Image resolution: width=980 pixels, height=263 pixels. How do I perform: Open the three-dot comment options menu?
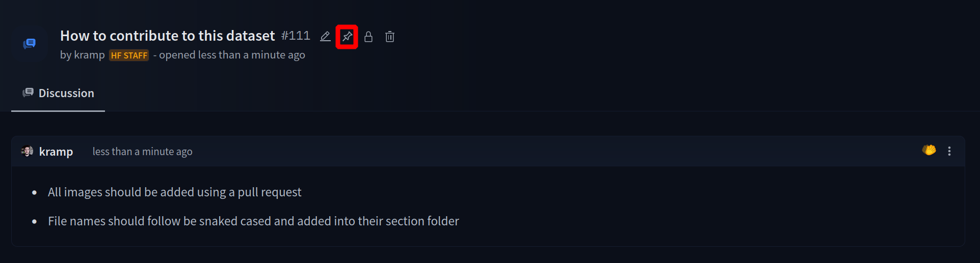coord(949,151)
